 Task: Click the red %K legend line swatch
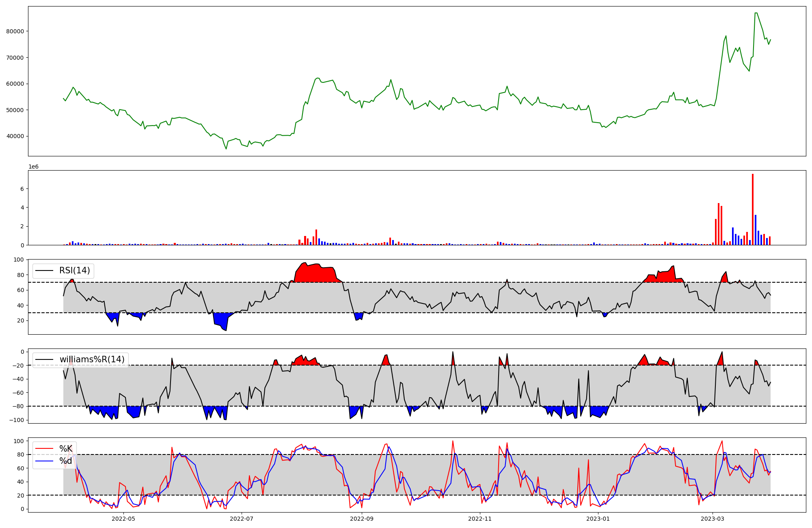[x=44, y=449]
